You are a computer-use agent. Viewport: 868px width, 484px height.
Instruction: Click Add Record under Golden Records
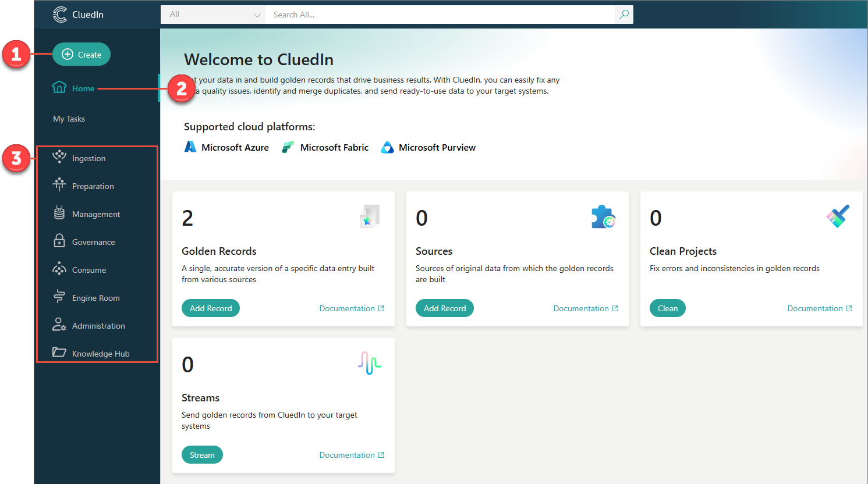point(211,308)
